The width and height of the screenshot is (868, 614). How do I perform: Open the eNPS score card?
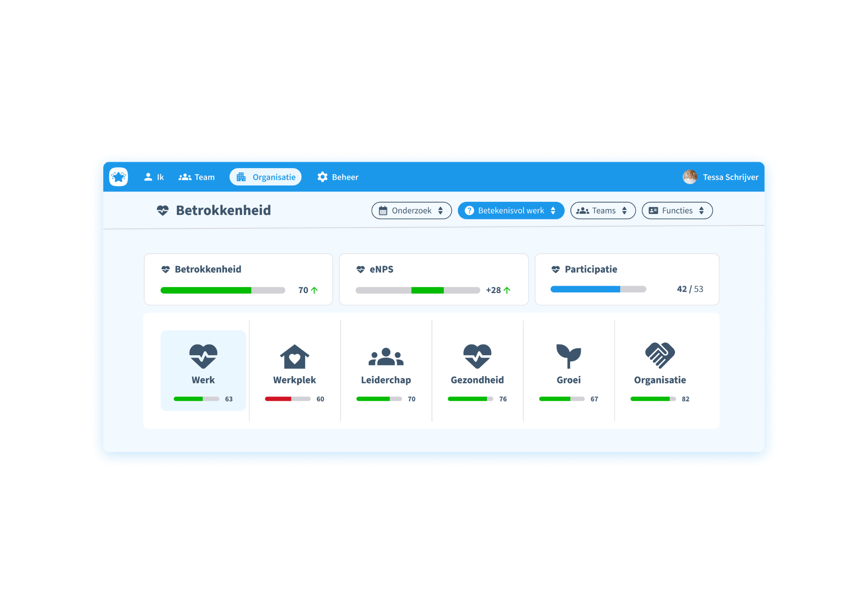click(x=434, y=279)
